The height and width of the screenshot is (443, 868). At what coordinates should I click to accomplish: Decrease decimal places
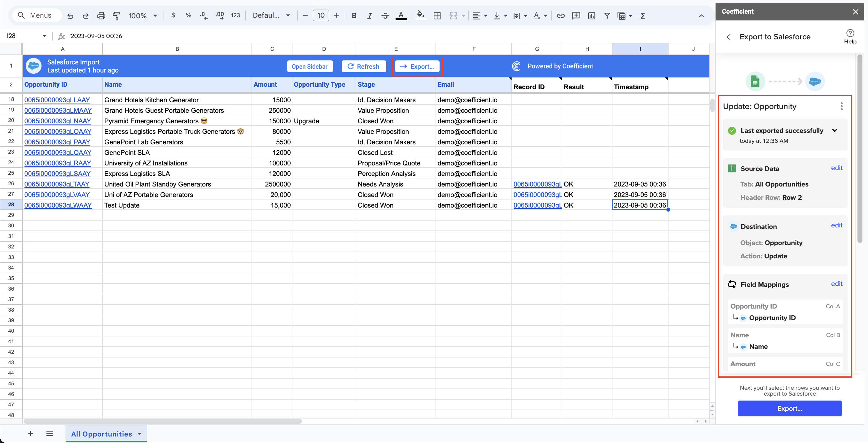[204, 15]
